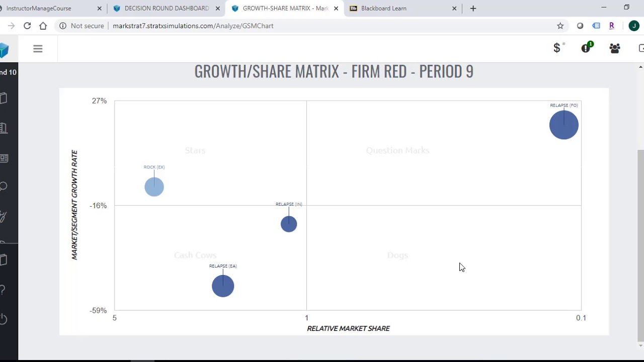Open the Rakuten extension
Screen dimensions: 644x362
[x=611, y=26]
